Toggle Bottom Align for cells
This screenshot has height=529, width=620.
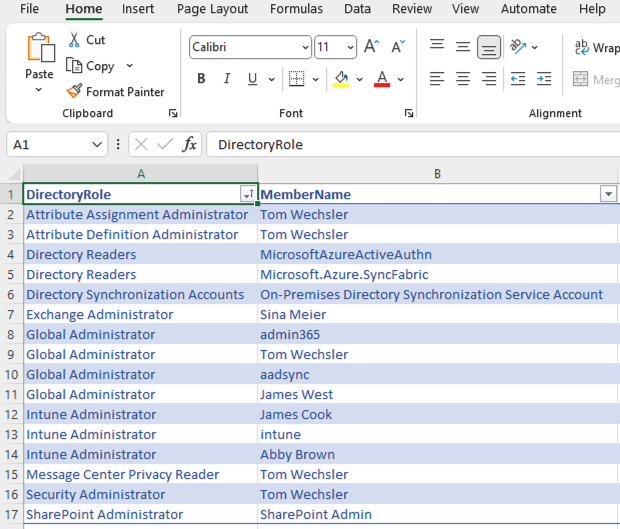tap(489, 47)
